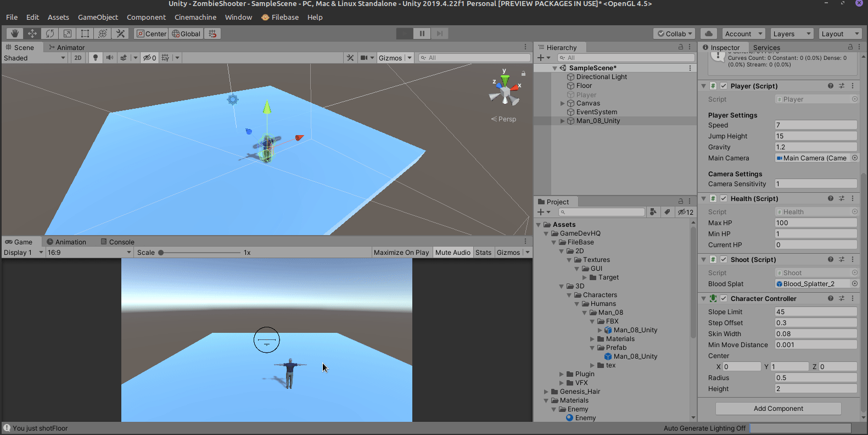Click the greyed Play button

point(405,34)
